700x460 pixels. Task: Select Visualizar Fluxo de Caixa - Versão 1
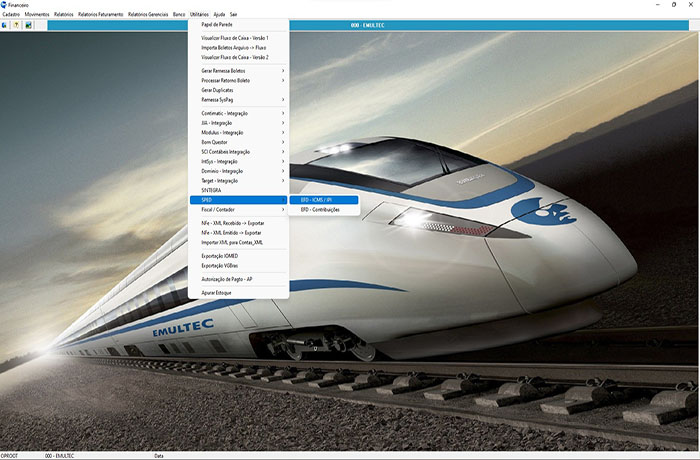coord(235,37)
